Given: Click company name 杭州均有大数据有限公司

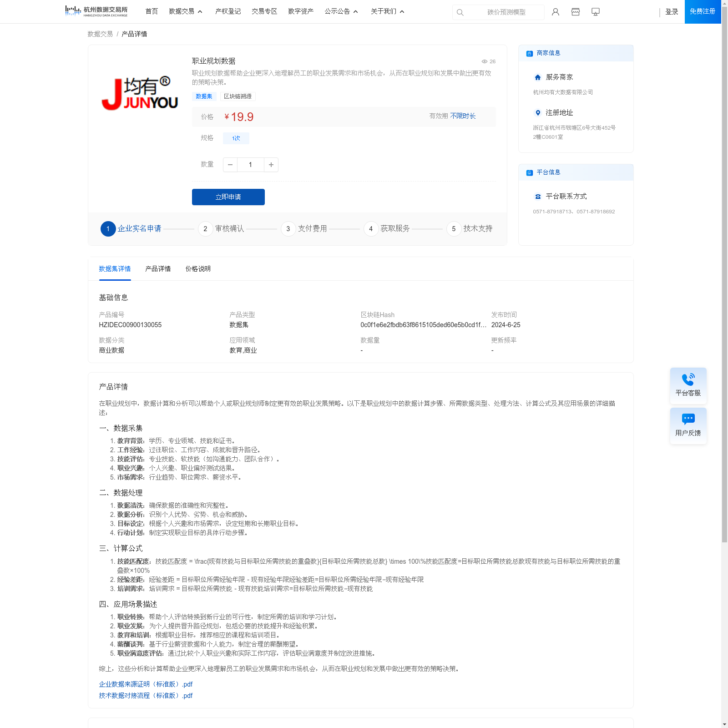Looking at the screenshot, I should [x=563, y=92].
